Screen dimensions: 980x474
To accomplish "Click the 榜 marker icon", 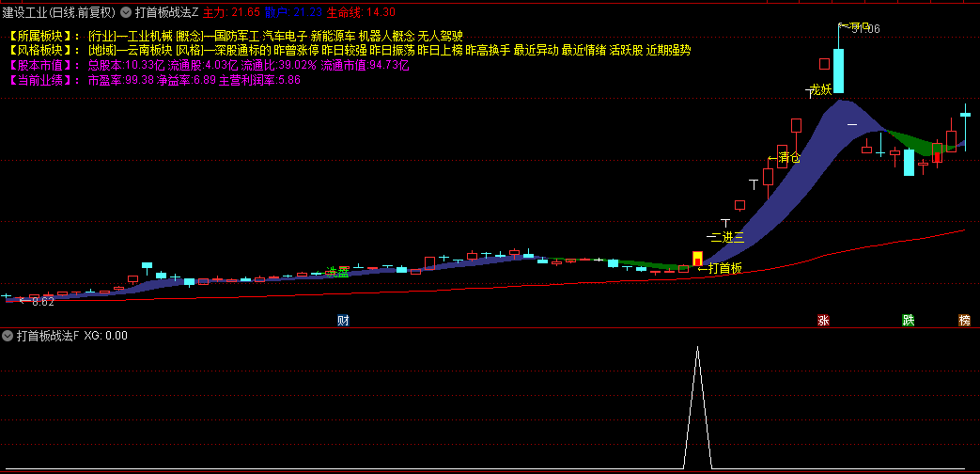I will pos(965,320).
